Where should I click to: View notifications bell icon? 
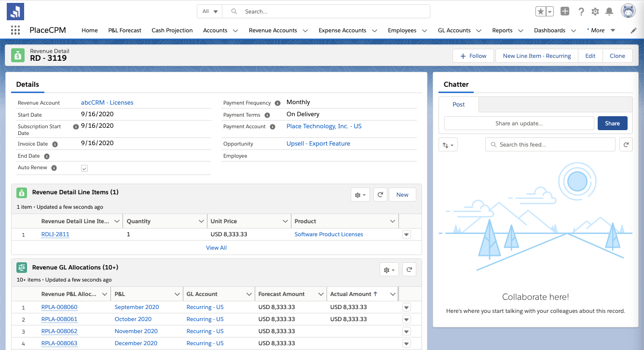click(x=609, y=12)
